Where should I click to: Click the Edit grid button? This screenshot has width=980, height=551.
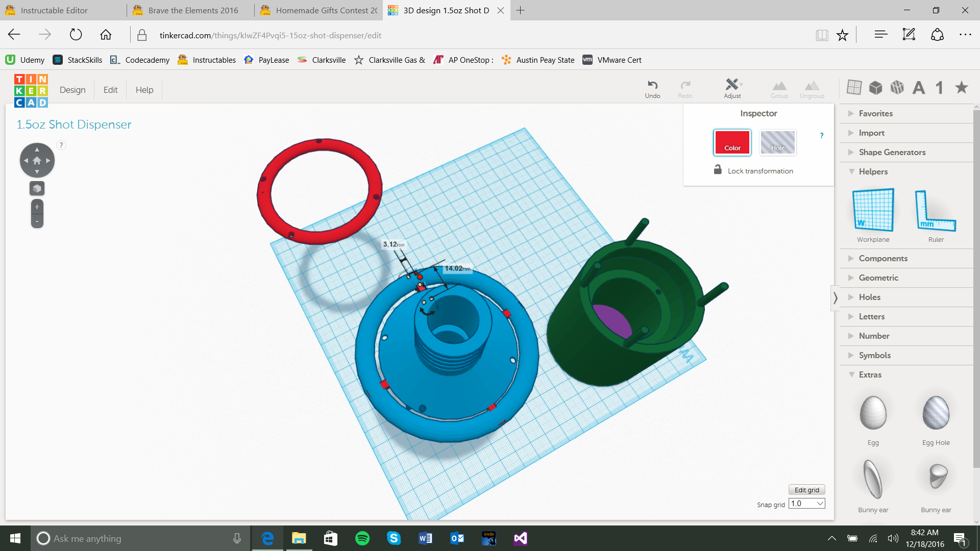806,490
